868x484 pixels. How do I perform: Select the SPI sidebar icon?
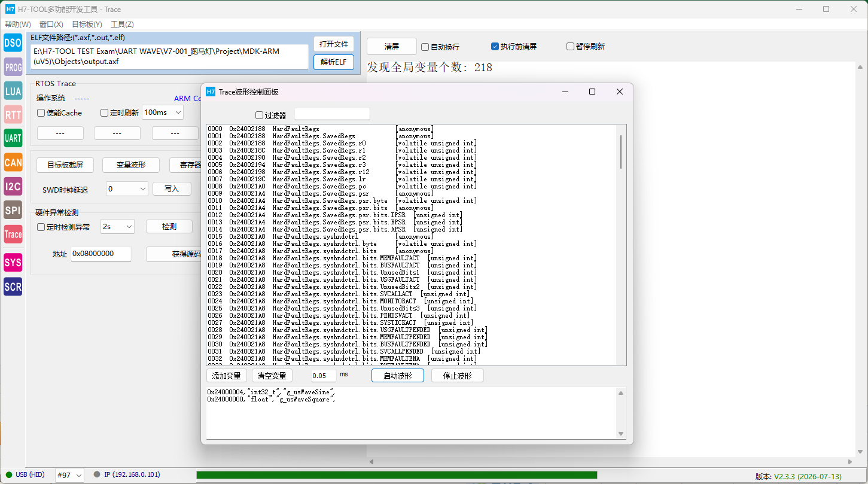point(13,210)
